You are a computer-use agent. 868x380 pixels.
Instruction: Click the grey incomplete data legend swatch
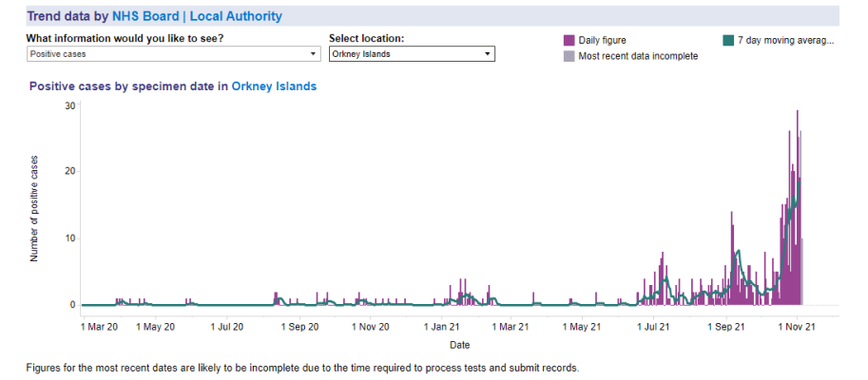[x=569, y=56]
